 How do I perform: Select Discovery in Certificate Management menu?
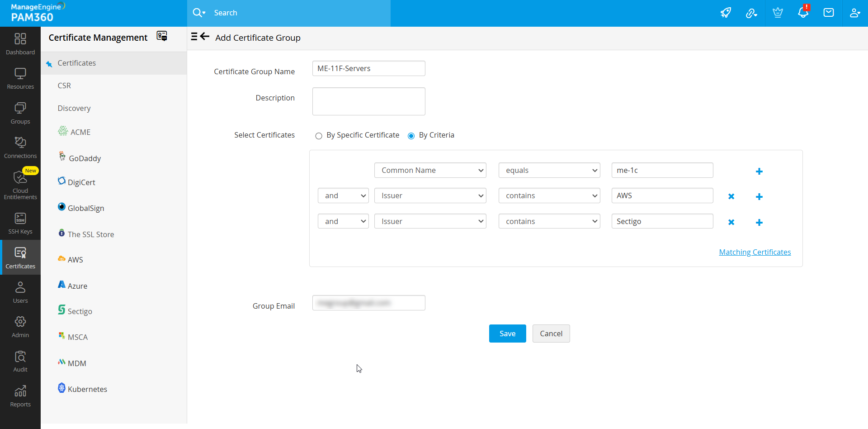(74, 108)
